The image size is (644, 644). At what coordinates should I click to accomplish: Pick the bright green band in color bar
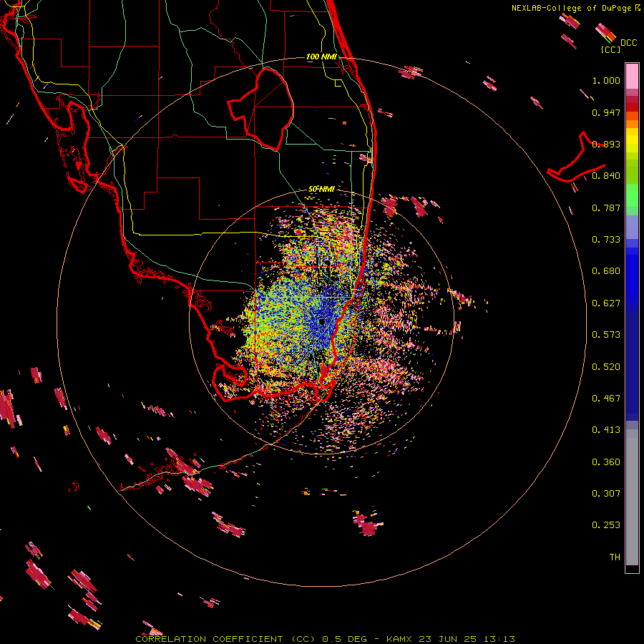[x=632, y=195]
